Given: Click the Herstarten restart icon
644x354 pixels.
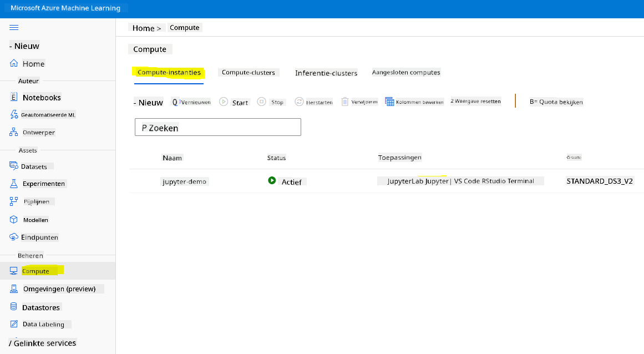Looking at the screenshot, I should (x=299, y=102).
